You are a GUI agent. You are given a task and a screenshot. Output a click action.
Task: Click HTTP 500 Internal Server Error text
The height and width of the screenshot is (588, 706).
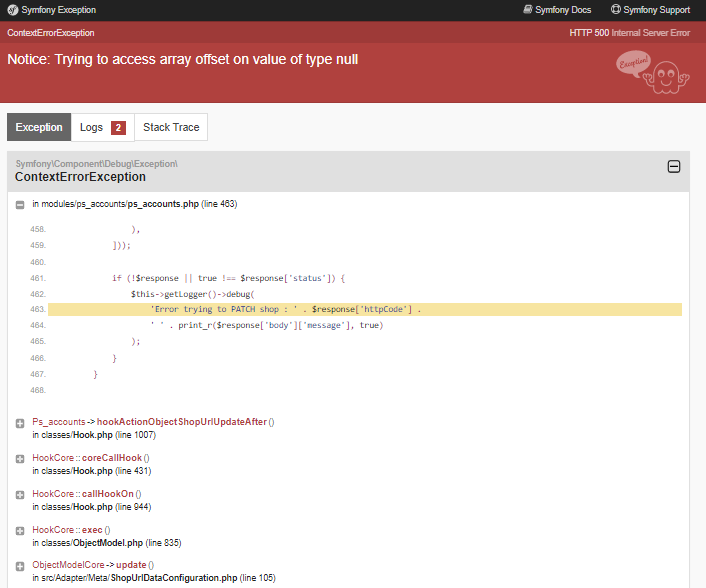629,33
